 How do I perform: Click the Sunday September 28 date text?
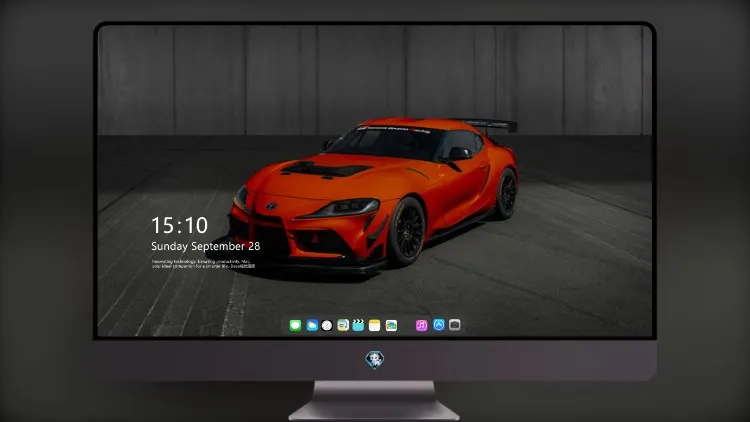[206, 246]
